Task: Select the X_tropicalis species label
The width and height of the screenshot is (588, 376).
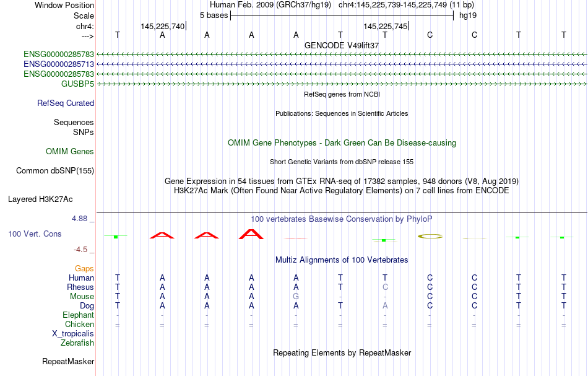Action: (x=73, y=334)
